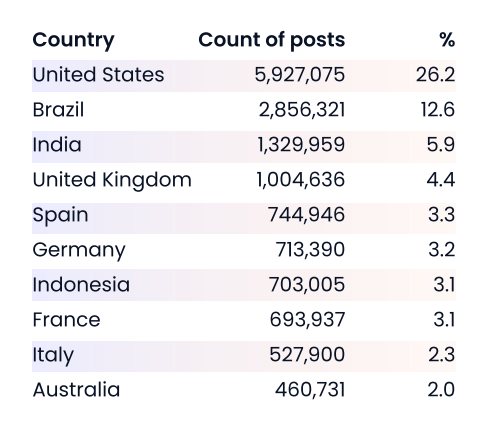Select the Germany row label
Image resolution: width=491 pixels, height=424 pixels.
pos(79,250)
